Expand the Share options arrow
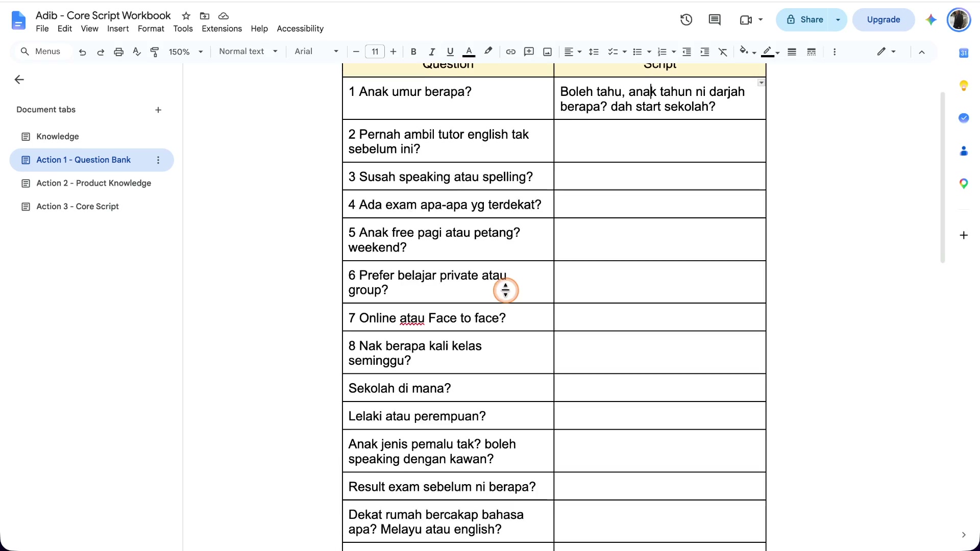Image resolution: width=980 pixels, height=551 pixels. (838, 20)
